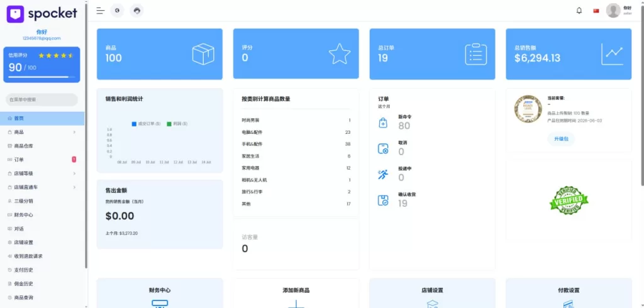The height and width of the screenshot is (308, 644).
Task: Click the 升级包 upgrade button
Action: coord(561,139)
